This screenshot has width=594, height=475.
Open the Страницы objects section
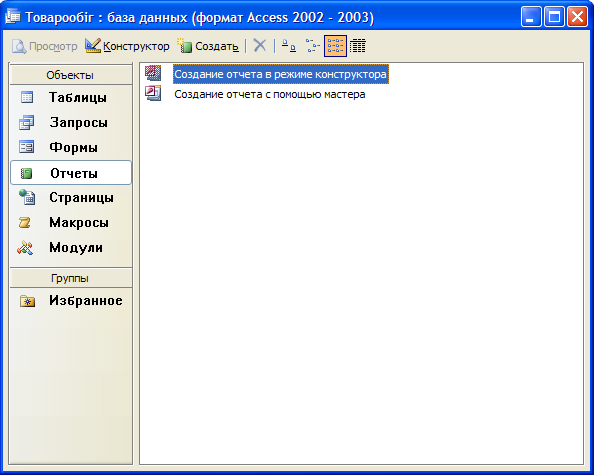71,197
